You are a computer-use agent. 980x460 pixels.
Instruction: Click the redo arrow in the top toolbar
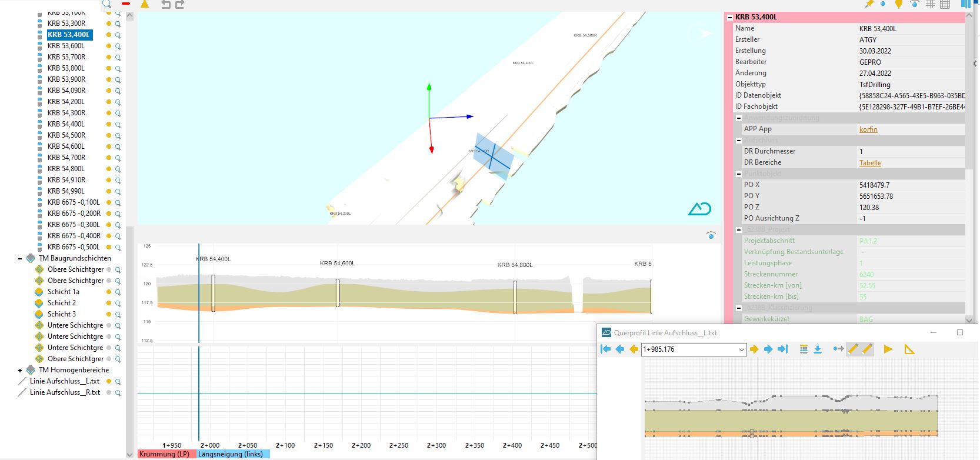pos(180,4)
